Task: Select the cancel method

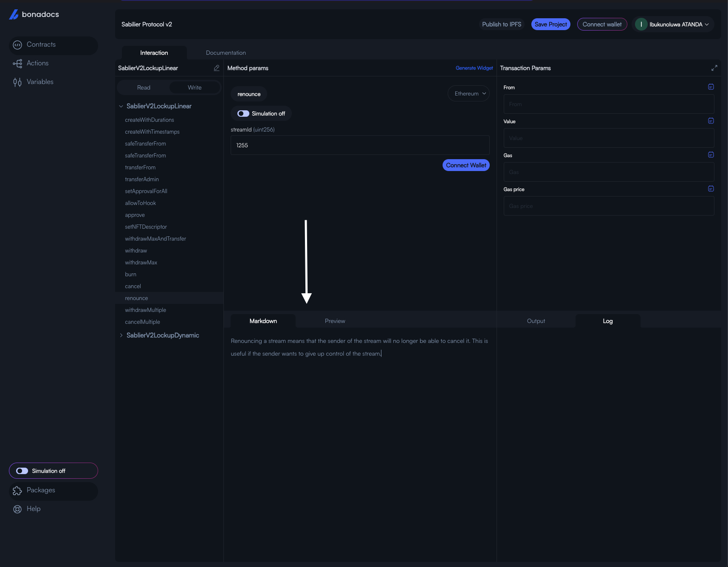Action: tap(133, 286)
